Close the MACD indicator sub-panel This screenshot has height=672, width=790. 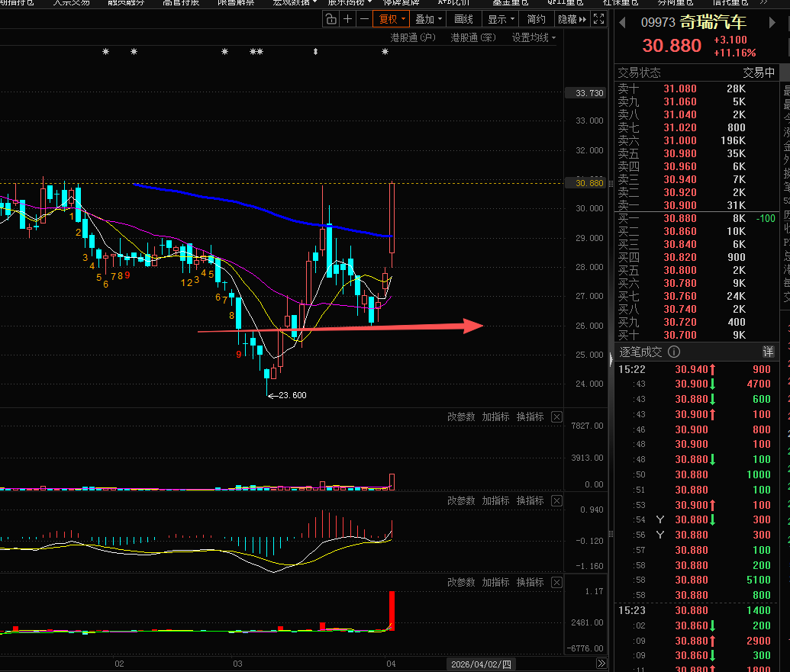(556, 501)
